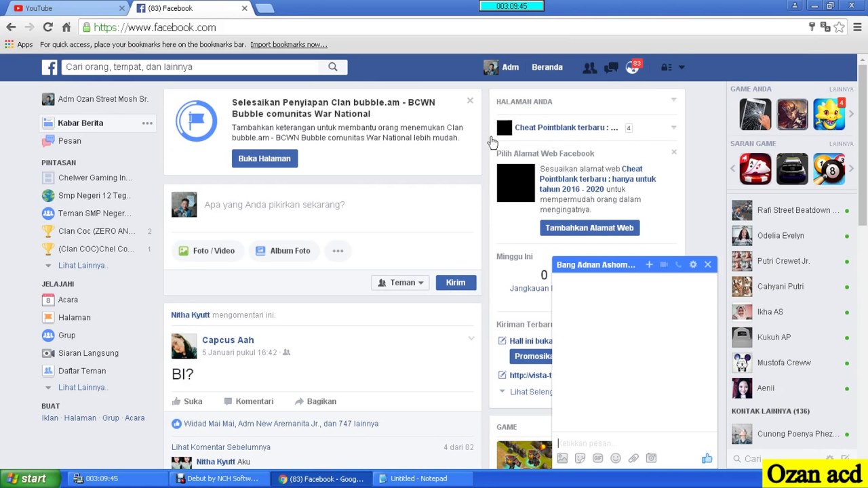Open the privacy shortcuts lock icon
This screenshot has width=868, height=488.
(667, 67)
